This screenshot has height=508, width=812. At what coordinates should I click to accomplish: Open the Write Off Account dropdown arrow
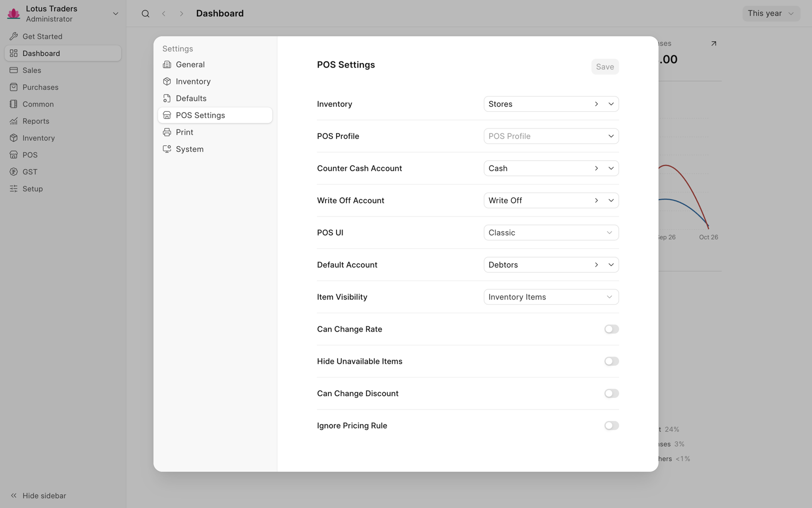pos(611,201)
